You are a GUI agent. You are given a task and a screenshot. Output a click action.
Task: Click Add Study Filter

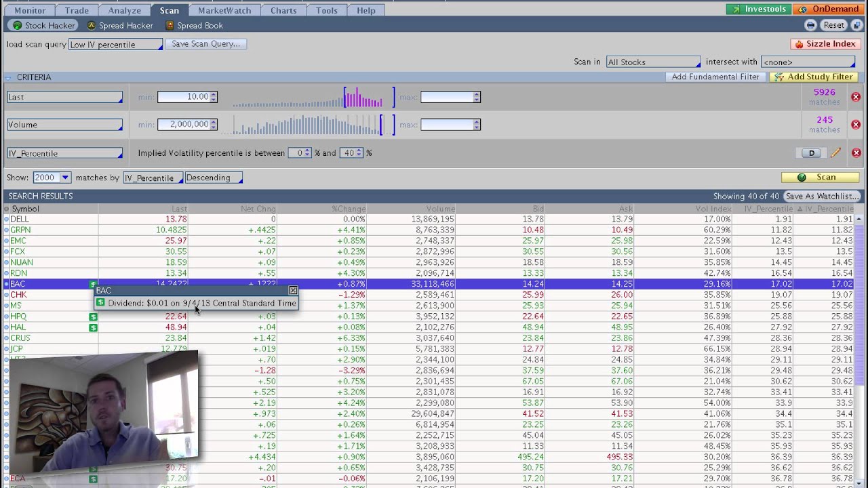pos(813,77)
